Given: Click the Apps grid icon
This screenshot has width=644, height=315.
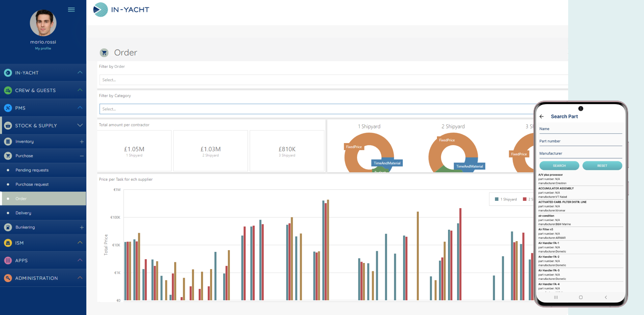Looking at the screenshot, I should pyautogui.click(x=8, y=260).
